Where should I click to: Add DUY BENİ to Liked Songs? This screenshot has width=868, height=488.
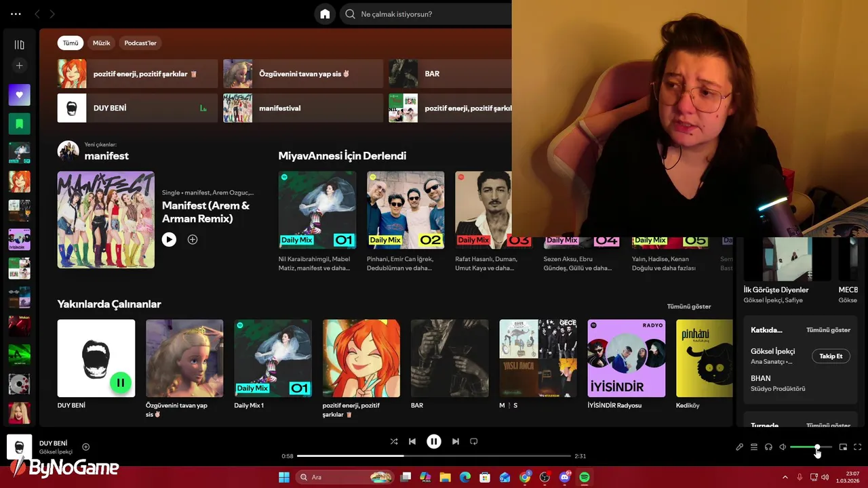coord(86,447)
